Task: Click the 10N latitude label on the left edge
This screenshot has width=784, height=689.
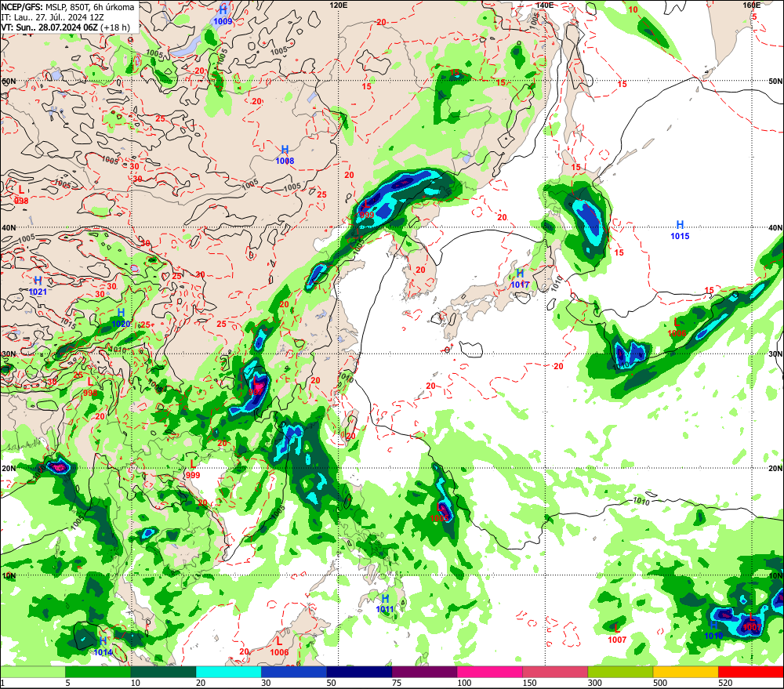Action: tap(9, 576)
